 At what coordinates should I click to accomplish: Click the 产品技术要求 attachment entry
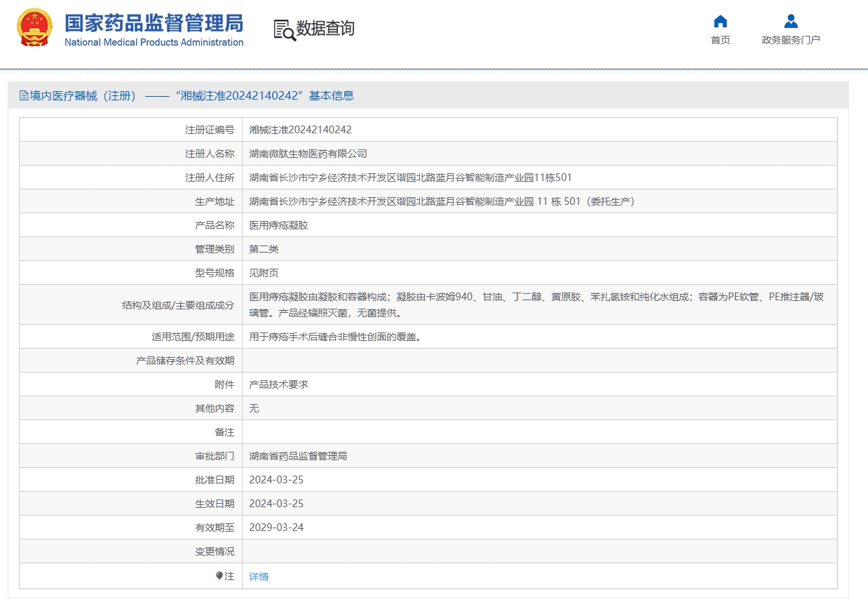click(278, 384)
